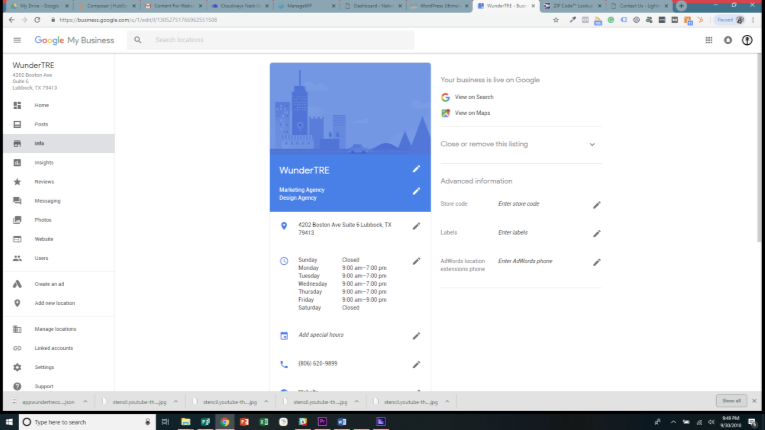Viewport: 765px width, 430px height.
Task: Click the page vertical scrollbar
Action: click(x=759, y=146)
